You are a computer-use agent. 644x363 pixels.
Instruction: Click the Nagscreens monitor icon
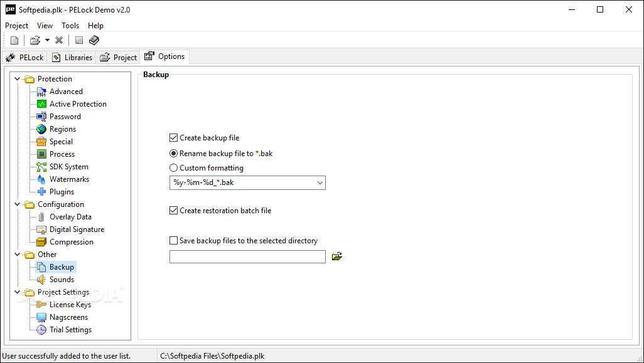point(41,317)
